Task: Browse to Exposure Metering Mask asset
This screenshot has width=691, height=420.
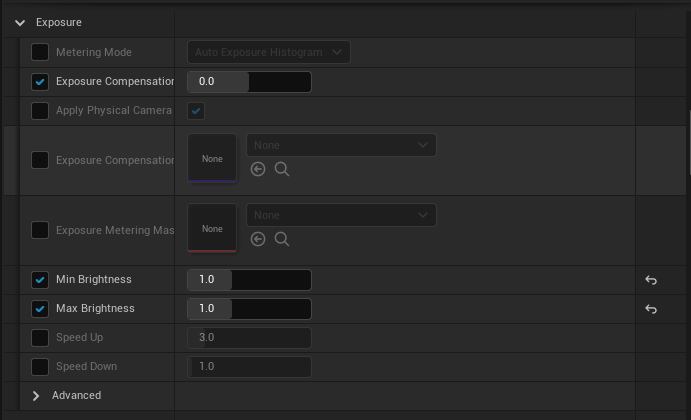Action: pos(282,239)
